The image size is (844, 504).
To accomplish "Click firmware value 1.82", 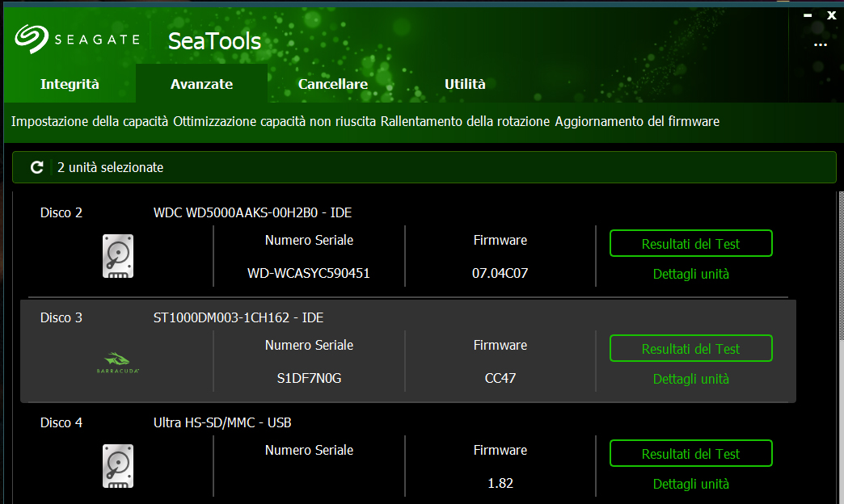I will pyautogui.click(x=500, y=483).
